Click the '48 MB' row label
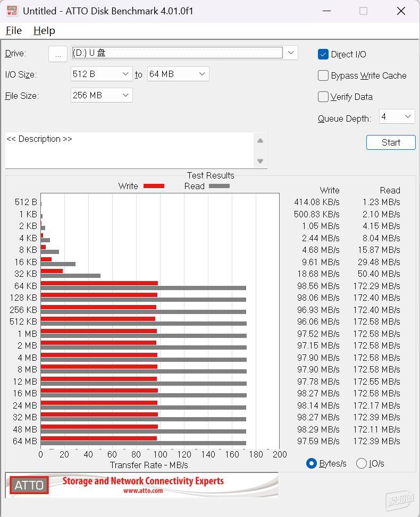The height and width of the screenshot is (517, 420). pyautogui.click(x=25, y=429)
